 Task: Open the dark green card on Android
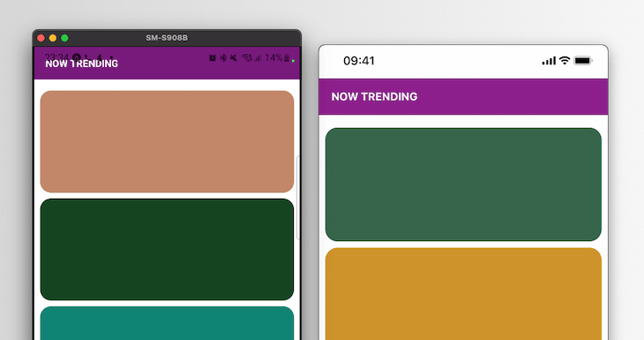click(x=167, y=250)
